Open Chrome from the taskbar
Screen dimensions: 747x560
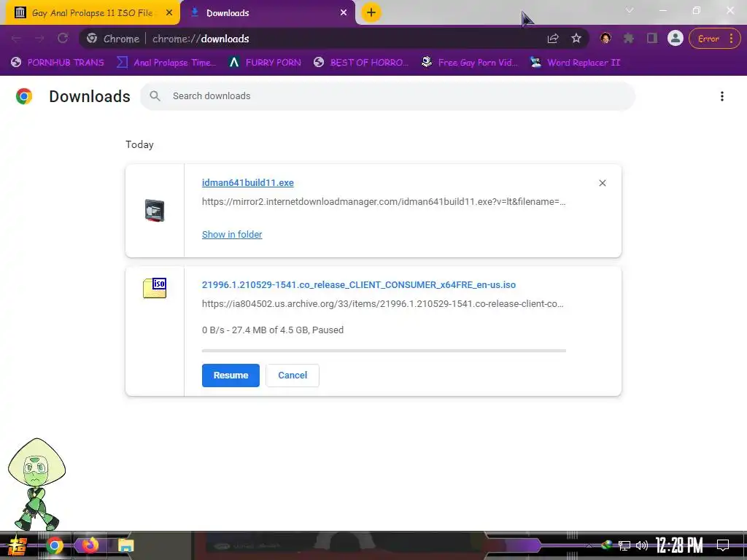pos(54,545)
